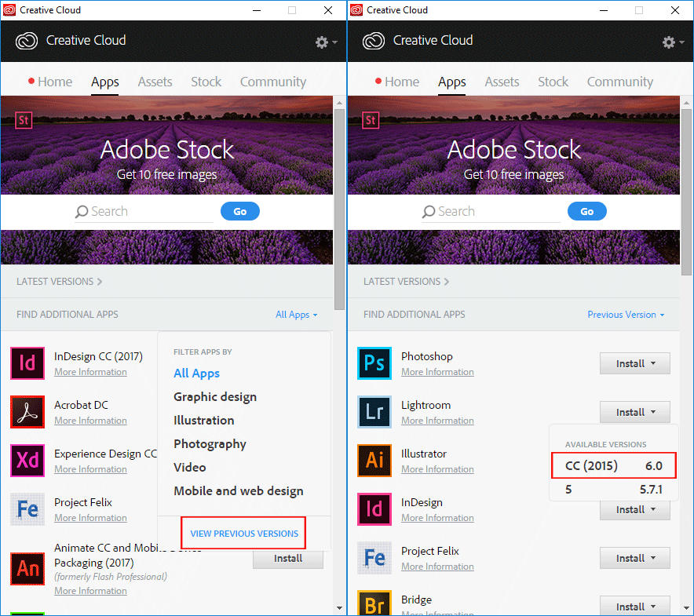The image size is (694, 616).
Task: Click Search field in left window
Action: [144, 212]
